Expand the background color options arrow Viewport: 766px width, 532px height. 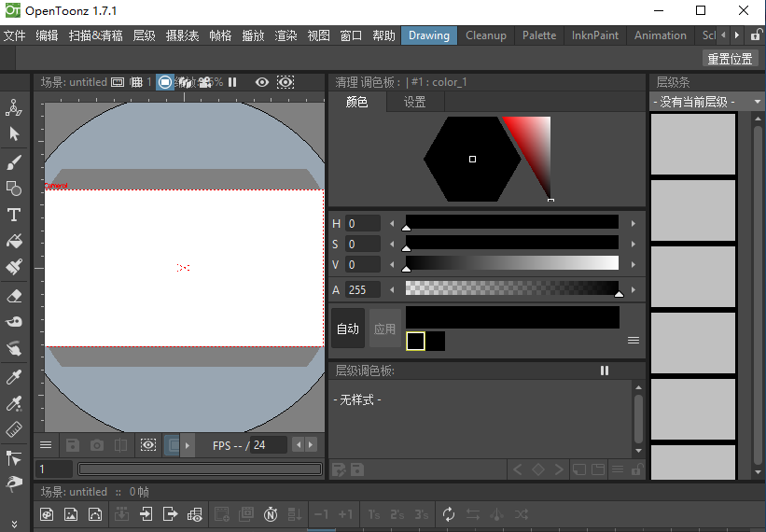tap(188, 445)
